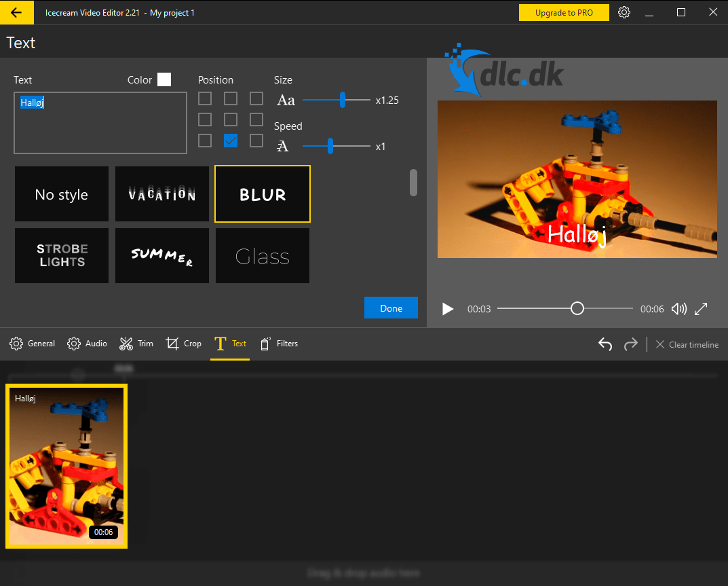Click the Undo arrow icon
Viewport: 728px width, 586px height.
(x=605, y=344)
